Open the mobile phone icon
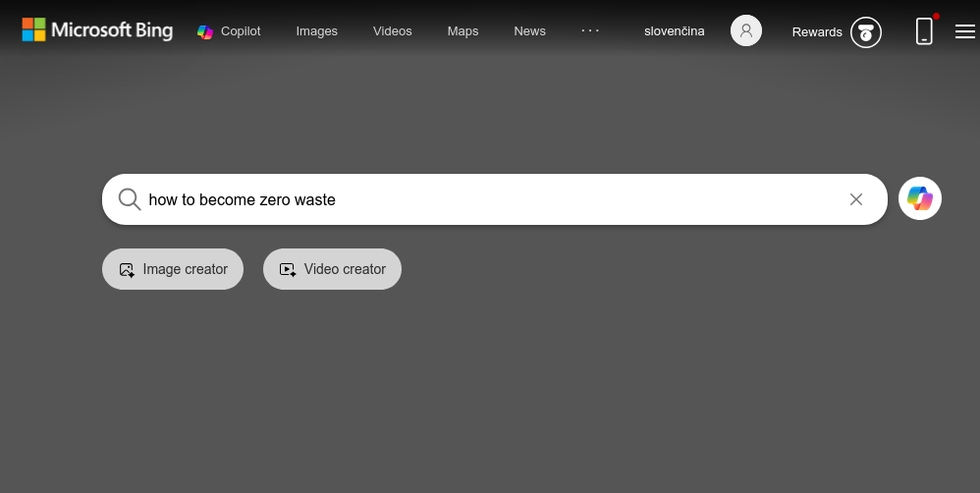Image resolution: width=980 pixels, height=493 pixels. 924,31
